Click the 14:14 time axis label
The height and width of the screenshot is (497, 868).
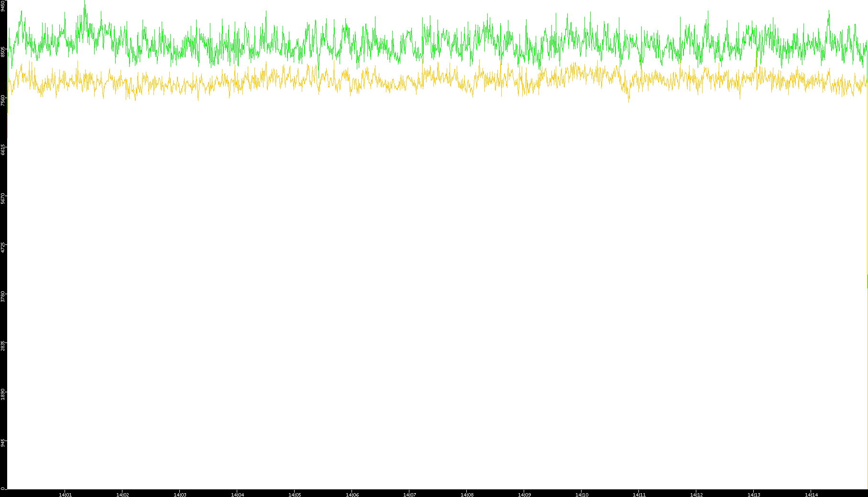tap(811, 494)
